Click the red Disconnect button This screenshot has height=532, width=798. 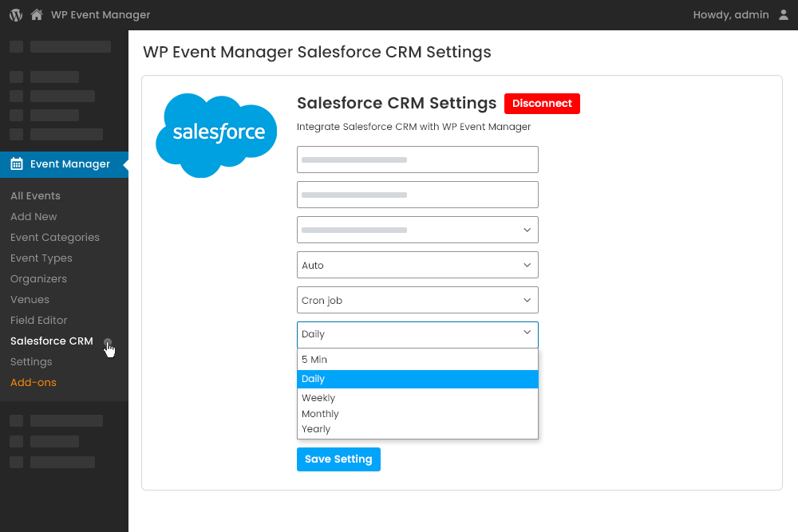542,104
